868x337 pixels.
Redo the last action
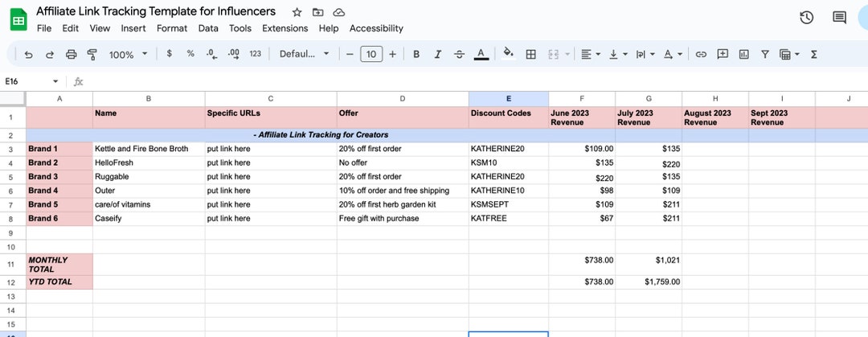pos(50,55)
